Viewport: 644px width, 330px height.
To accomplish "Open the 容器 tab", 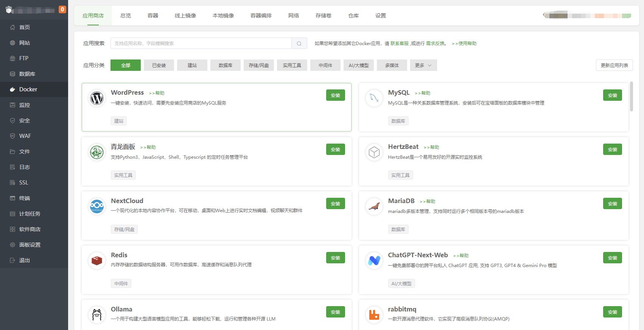I will click(153, 16).
